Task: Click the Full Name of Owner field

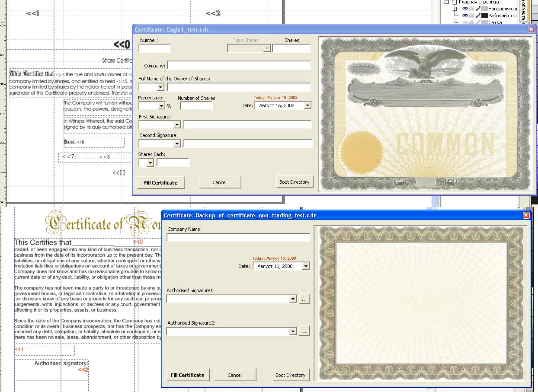Action: tap(239, 87)
